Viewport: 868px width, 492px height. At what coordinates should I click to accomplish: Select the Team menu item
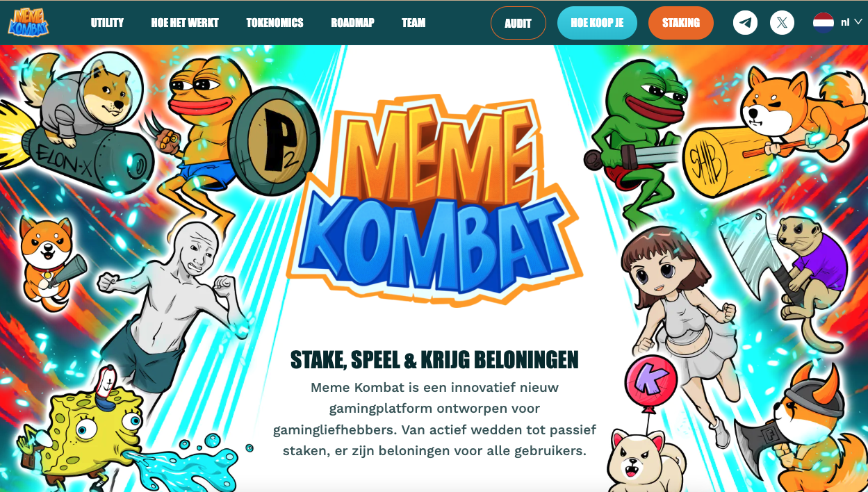tap(413, 23)
